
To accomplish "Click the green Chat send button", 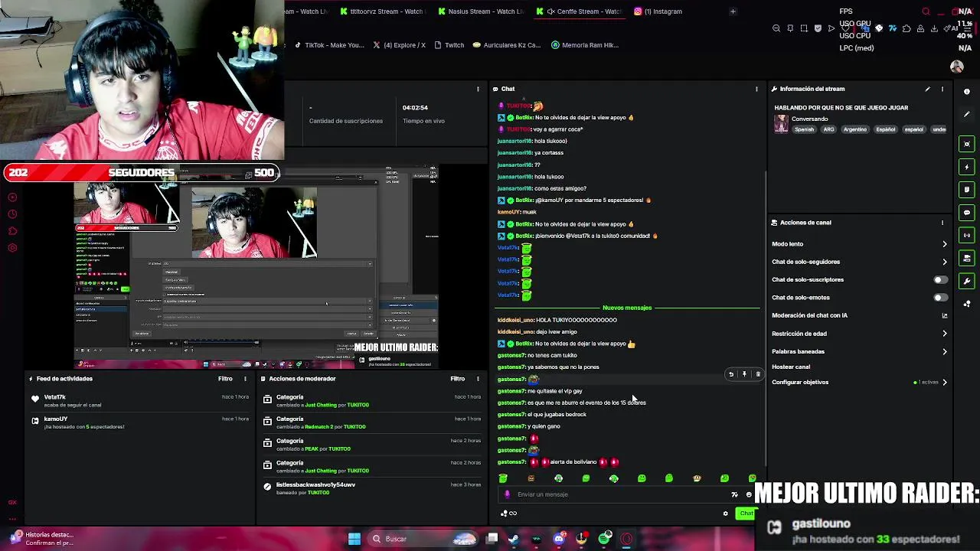I will point(745,514).
